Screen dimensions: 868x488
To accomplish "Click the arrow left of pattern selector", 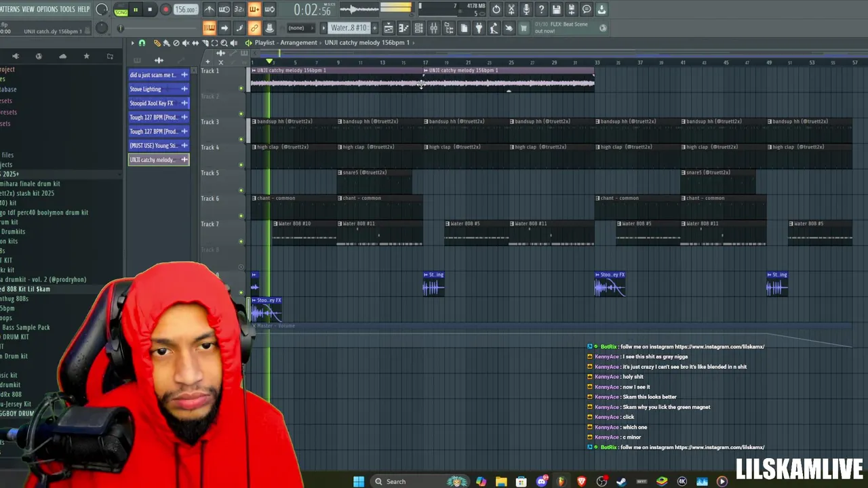I will pos(323,28).
